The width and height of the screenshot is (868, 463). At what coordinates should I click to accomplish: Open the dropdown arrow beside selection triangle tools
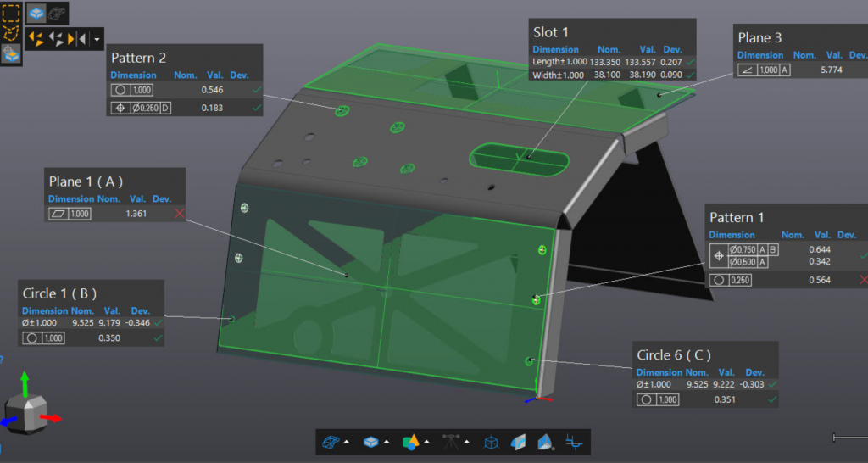pos(98,39)
